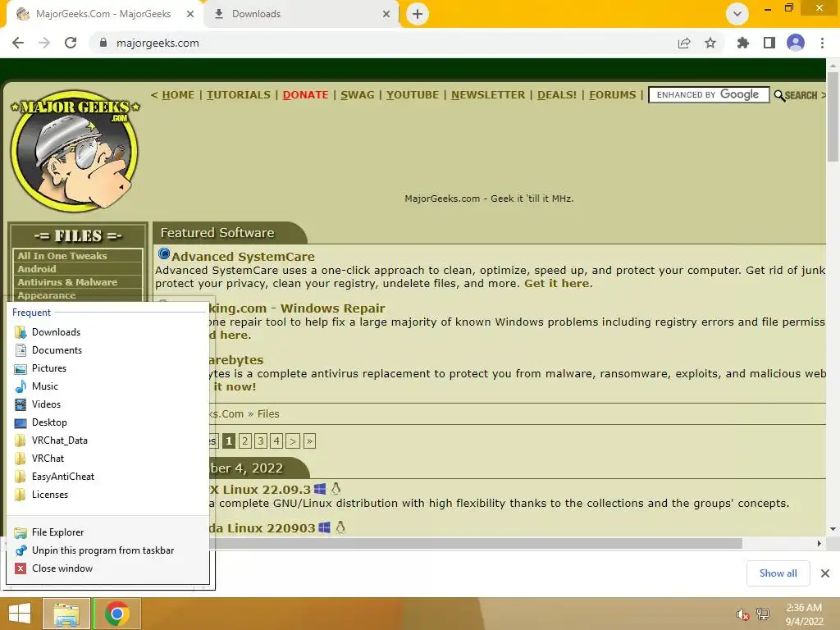Click Get it here link
This screenshot has width=840, height=630.
pos(557,283)
